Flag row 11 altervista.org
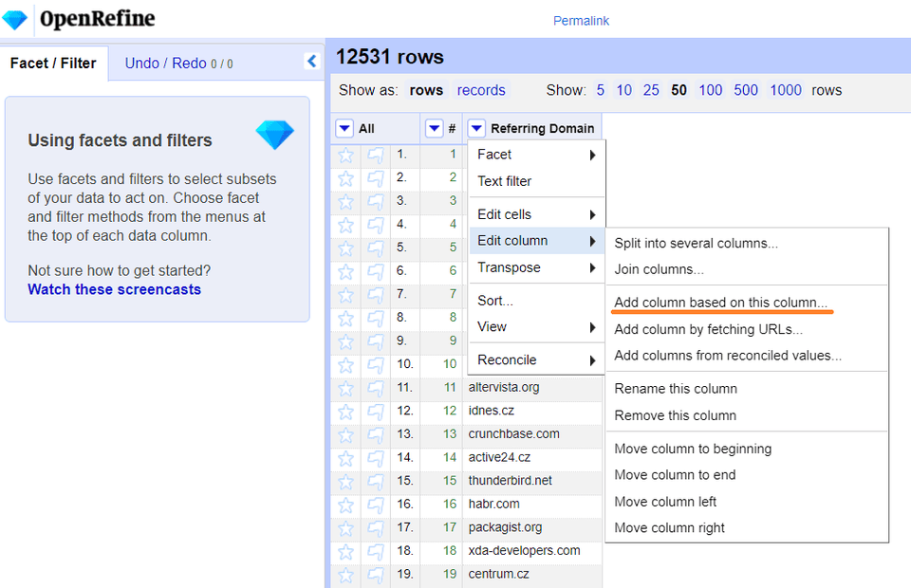 pyautogui.click(x=377, y=388)
